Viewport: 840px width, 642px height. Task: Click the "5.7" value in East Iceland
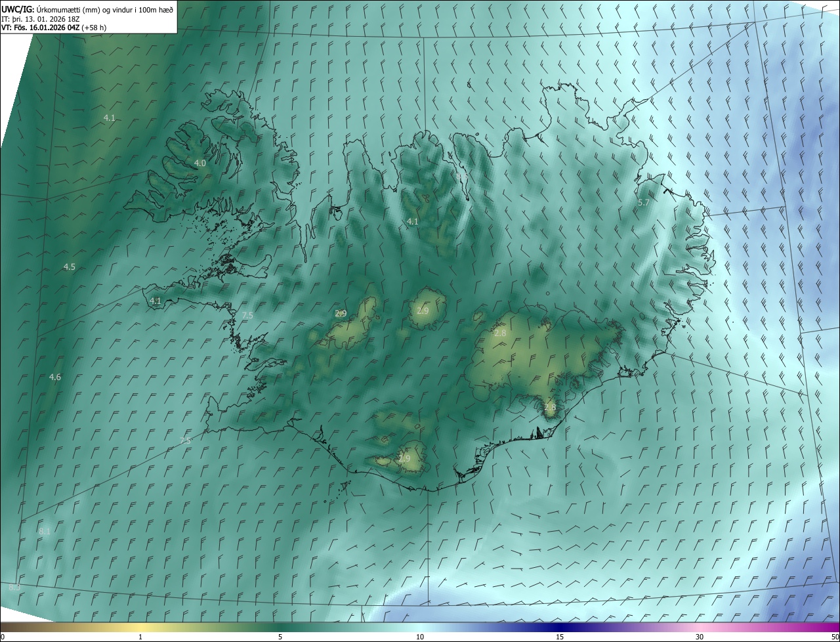tap(643, 203)
